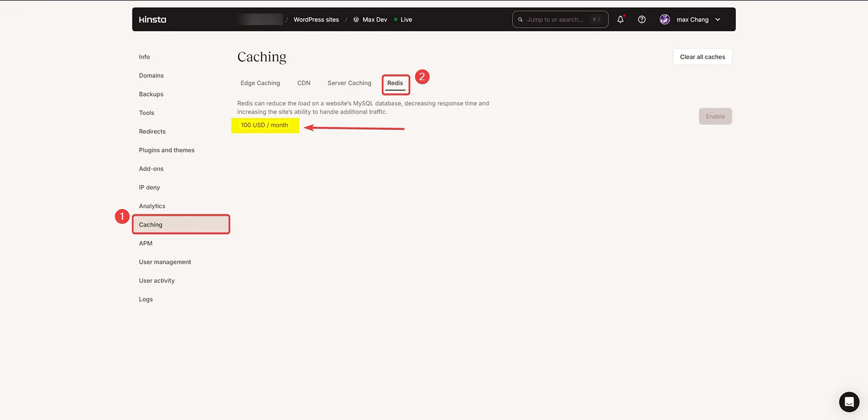Open the Max Dev breadcrumb
This screenshot has width=868, height=420.
[x=375, y=20]
